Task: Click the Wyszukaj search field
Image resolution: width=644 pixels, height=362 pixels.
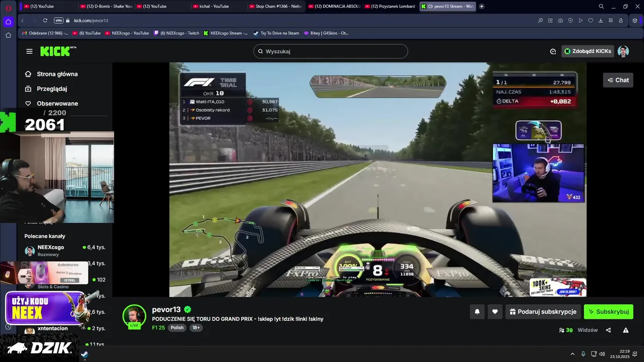Action: pos(331,51)
